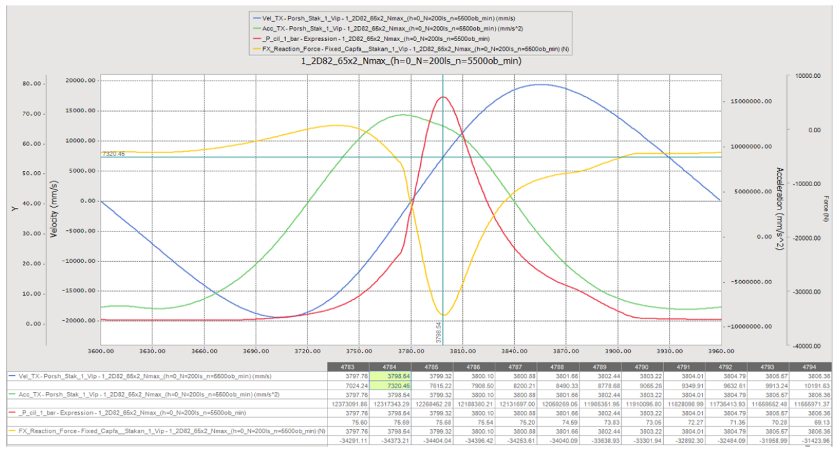Click the acceleration cell 12373091.86

350,403
